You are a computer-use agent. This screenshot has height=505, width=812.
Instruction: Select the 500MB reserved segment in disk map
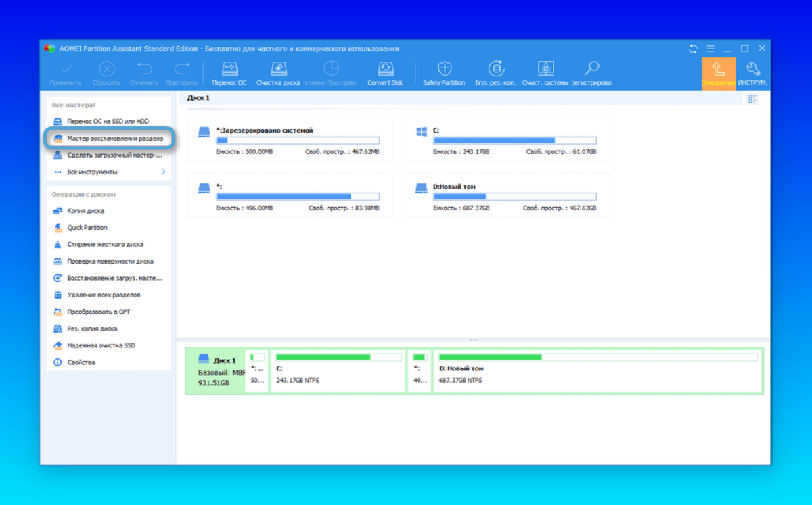(258, 371)
